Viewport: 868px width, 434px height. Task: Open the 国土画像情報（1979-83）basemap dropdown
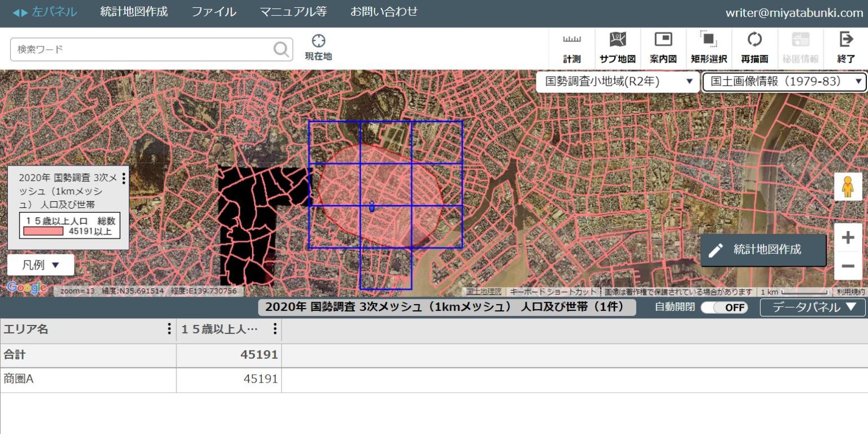coord(783,81)
